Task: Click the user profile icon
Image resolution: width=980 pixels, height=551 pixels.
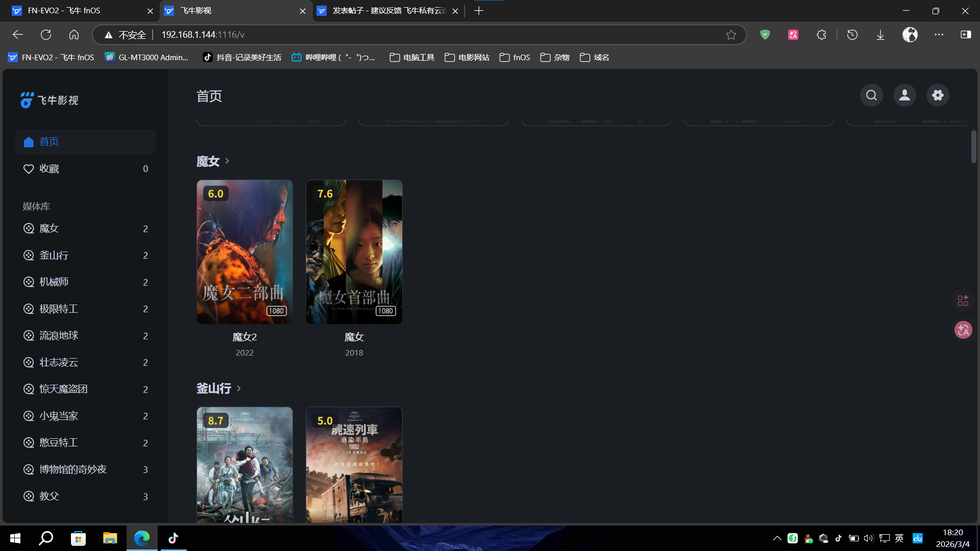Action: tap(904, 95)
